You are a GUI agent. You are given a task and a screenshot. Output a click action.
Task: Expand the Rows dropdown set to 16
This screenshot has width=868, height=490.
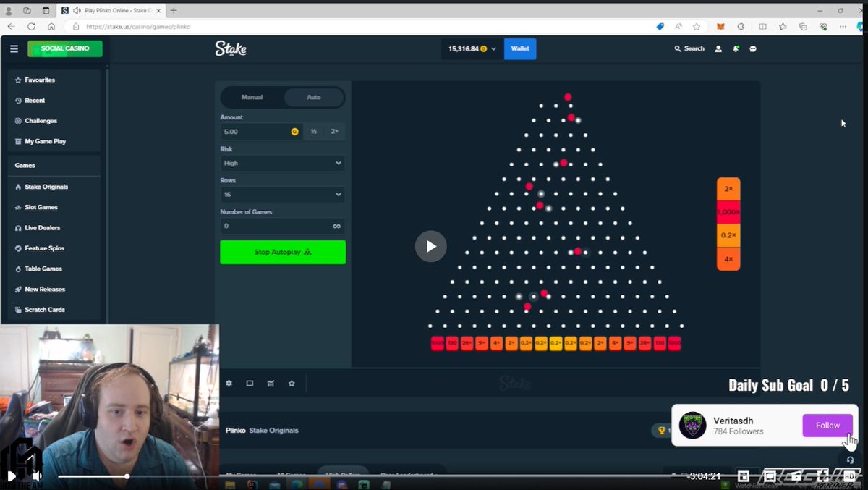click(282, 195)
